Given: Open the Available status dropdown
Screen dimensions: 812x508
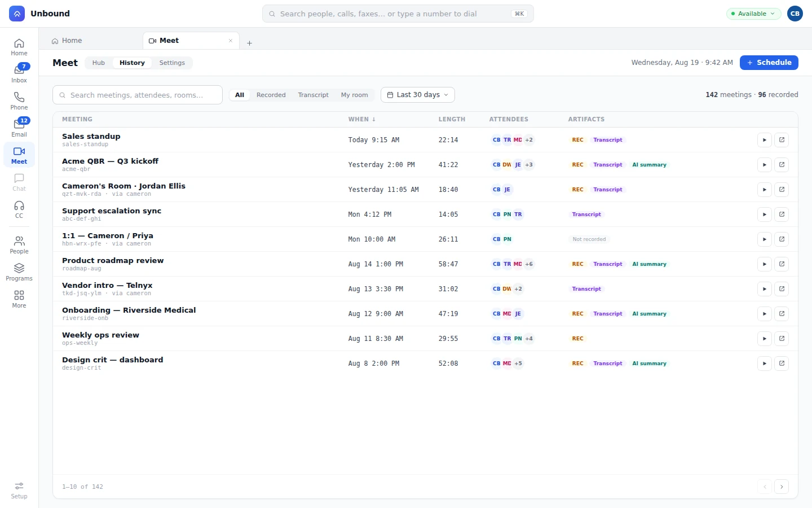Looking at the screenshot, I should click(753, 14).
